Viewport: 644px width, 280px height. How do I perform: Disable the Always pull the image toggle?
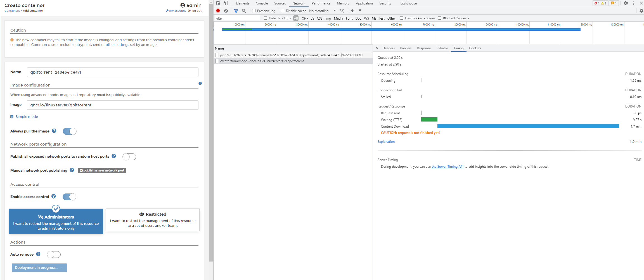click(x=69, y=131)
